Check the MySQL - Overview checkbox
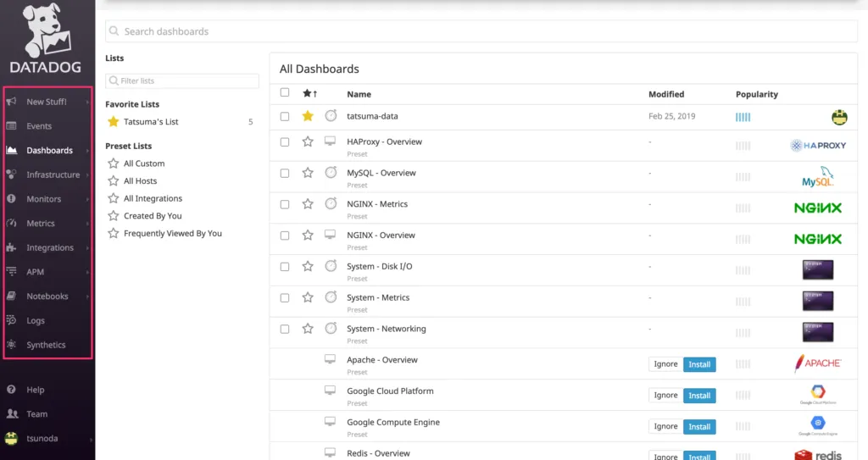This screenshot has width=868, height=460. (285, 174)
